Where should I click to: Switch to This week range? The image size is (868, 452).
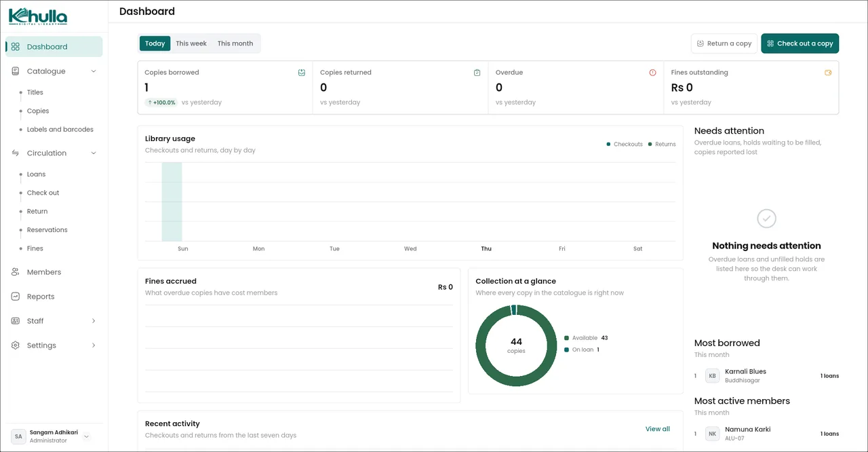[191, 43]
